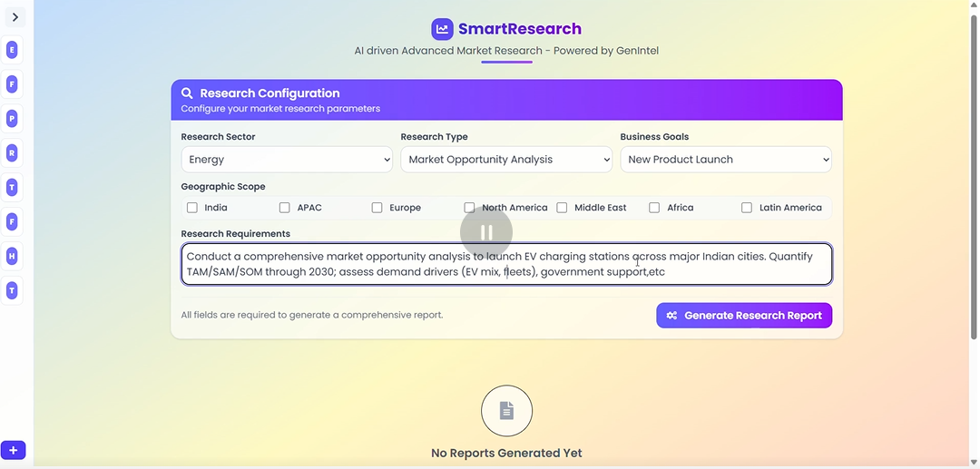The image size is (980, 469).
Task: Enable the APAC checkbox
Action: click(x=285, y=208)
